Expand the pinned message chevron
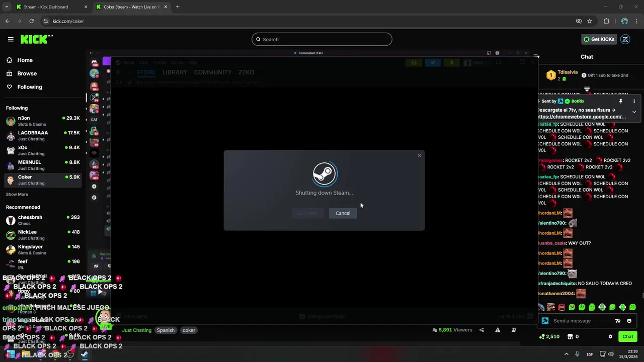 coord(634,112)
